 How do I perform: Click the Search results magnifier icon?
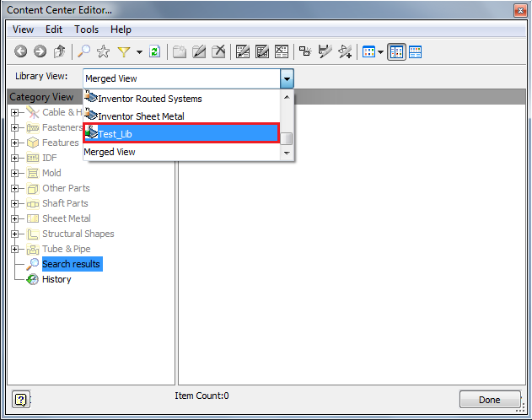point(33,264)
